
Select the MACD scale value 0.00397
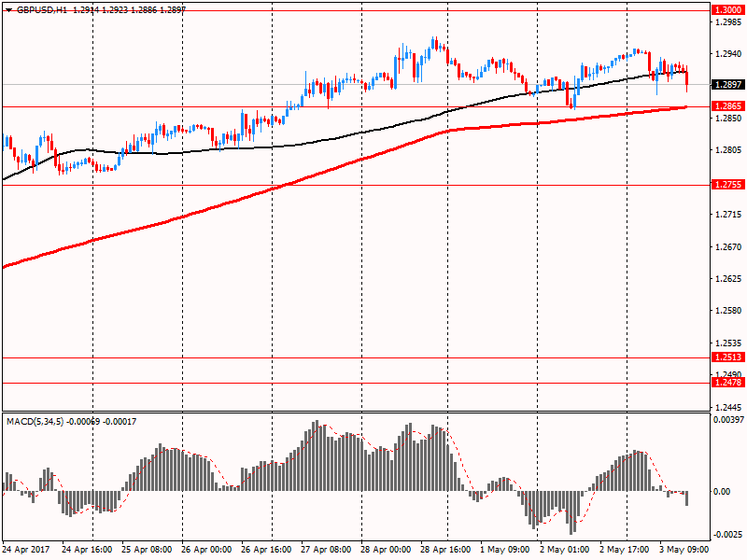[x=728, y=419]
